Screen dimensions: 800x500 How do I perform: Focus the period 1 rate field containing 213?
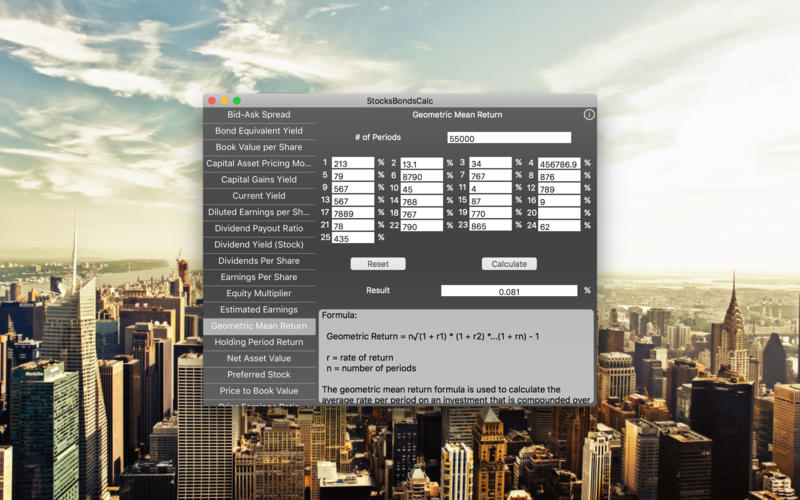(353, 163)
